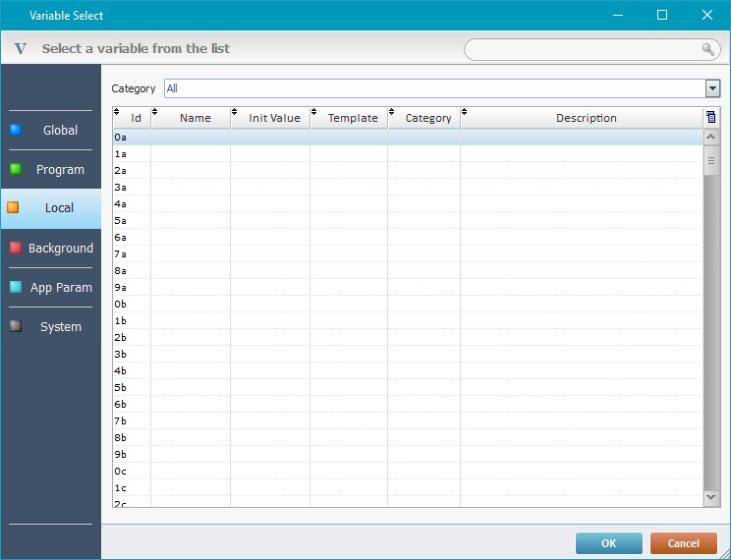Switch to the Program variables tab
The image size is (731, 560).
[60, 169]
